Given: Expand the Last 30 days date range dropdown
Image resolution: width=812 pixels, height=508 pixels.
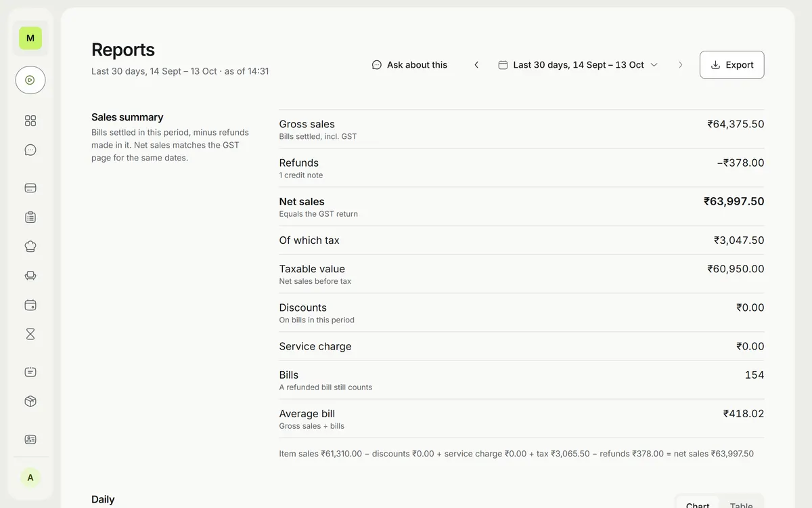Looking at the screenshot, I should tap(578, 65).
